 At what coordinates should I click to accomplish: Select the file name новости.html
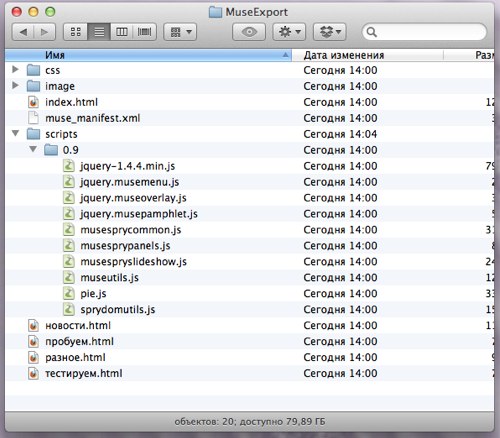click(x=78, y=326)
